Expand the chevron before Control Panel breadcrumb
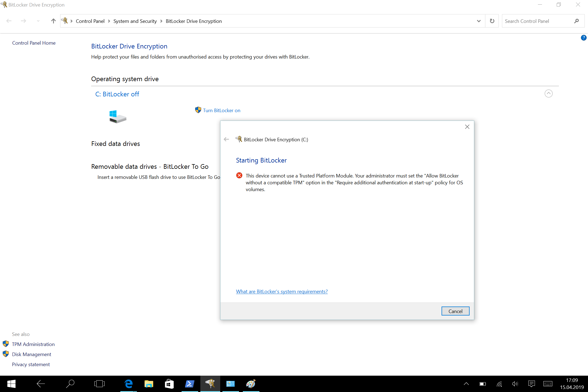The height and width of the screenshot is (392, 588). coord(71,21)
